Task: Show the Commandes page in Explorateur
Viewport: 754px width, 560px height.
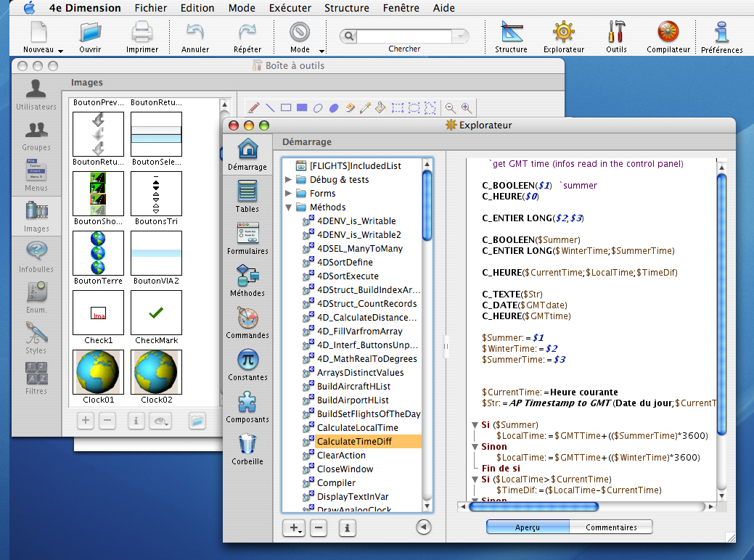Action: click(x=247, y=323)
